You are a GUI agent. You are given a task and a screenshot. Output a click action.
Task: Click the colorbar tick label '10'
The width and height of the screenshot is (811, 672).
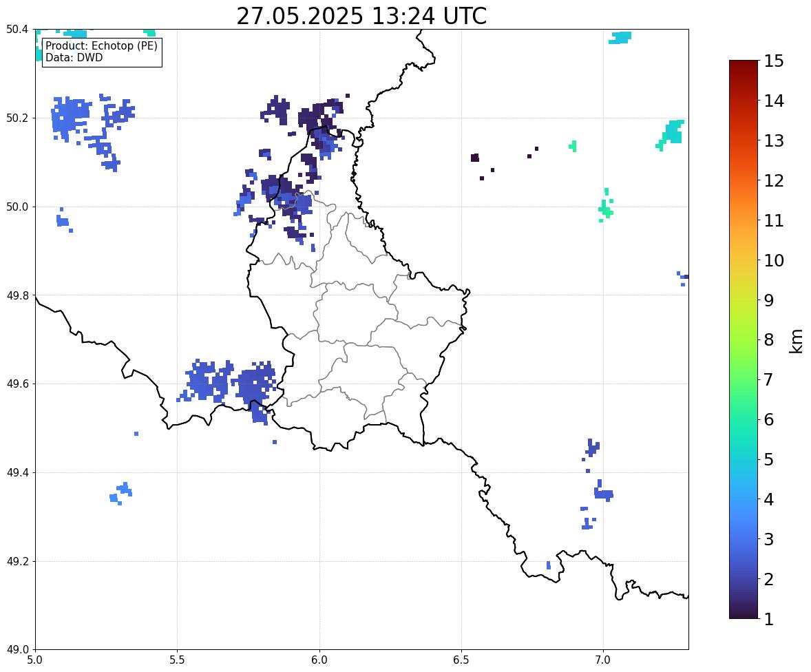[x=774, y=260]
